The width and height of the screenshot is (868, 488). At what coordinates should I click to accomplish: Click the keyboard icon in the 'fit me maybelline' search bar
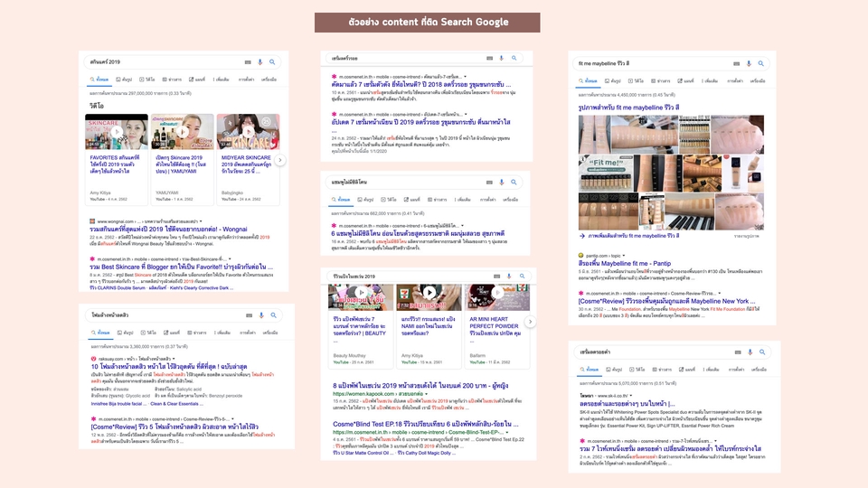click(x=737, y=63)
